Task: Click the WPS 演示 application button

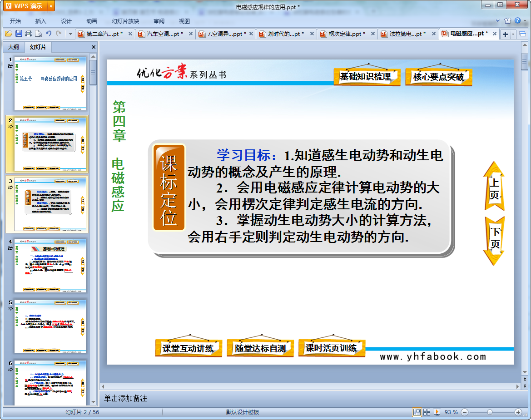Action: [x=25, y=6]
